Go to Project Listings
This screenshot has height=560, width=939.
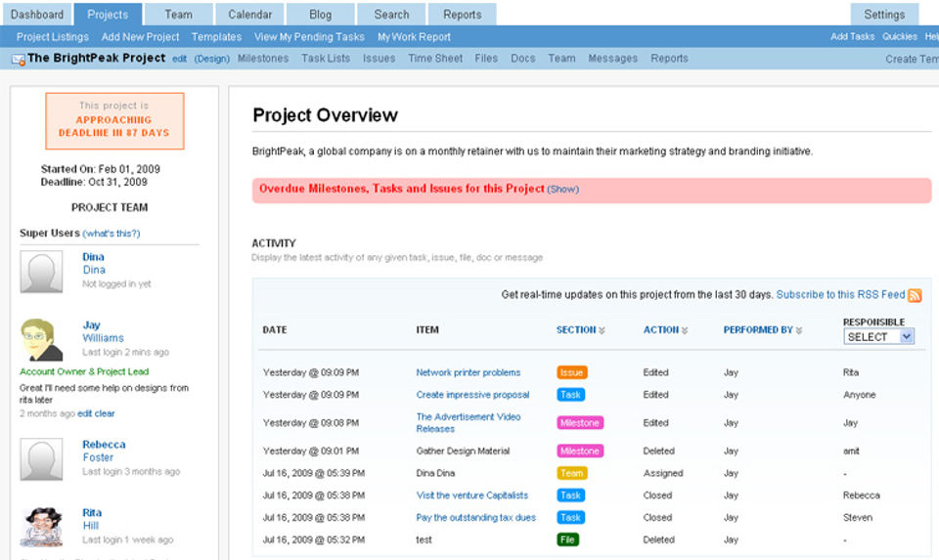(x=53, y=37)
